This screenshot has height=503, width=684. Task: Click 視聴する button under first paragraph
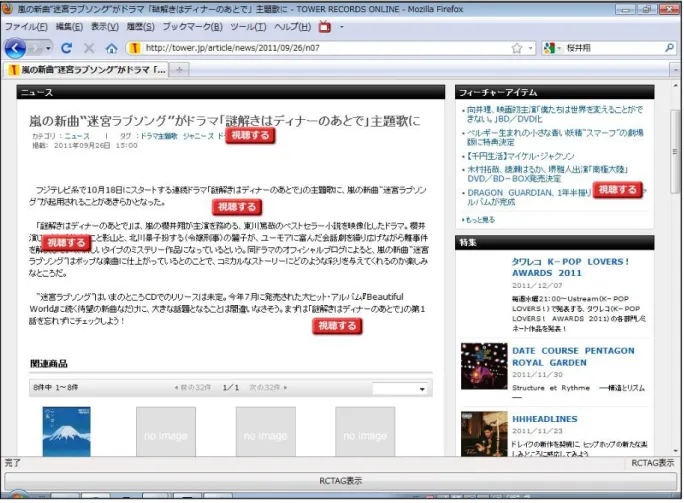pos(237,207)
